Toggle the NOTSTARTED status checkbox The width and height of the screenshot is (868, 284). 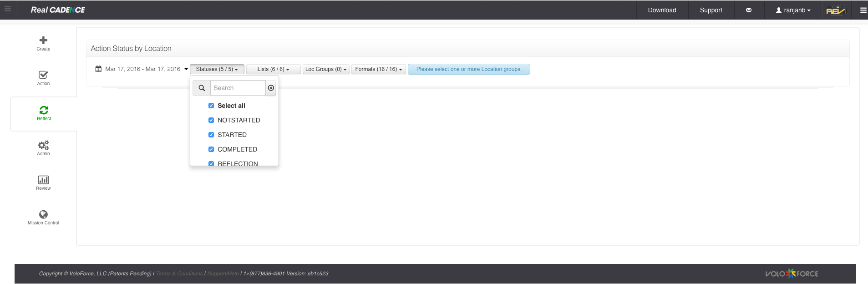click(211, 120)
